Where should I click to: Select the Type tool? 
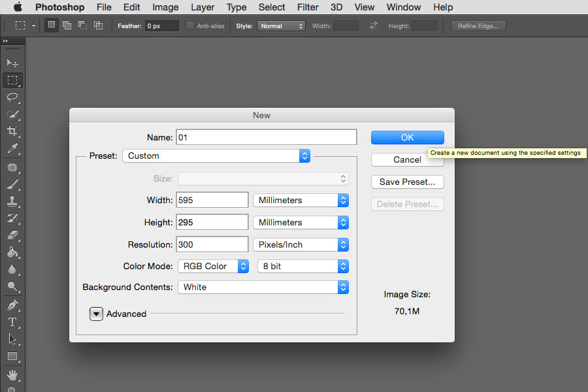12,322
